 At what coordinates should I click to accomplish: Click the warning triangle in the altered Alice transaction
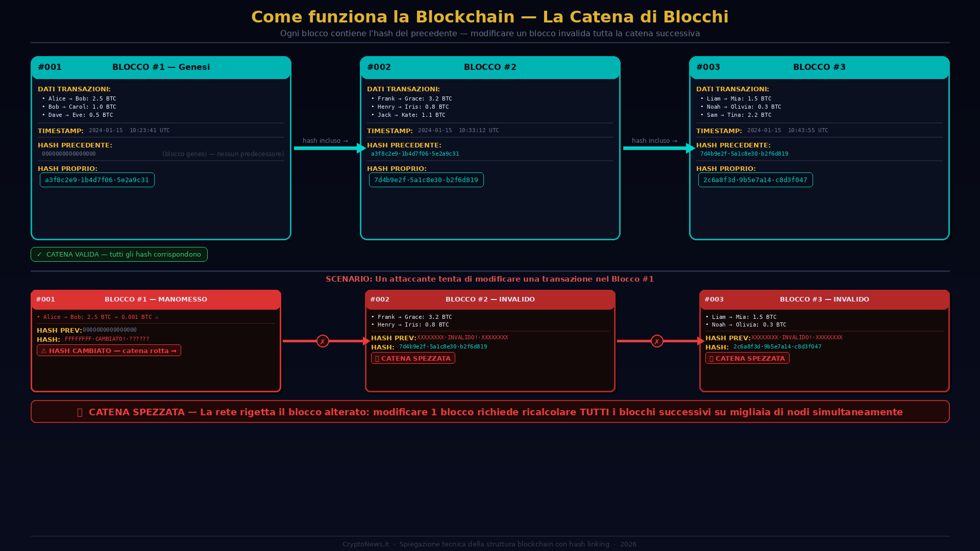157,317
